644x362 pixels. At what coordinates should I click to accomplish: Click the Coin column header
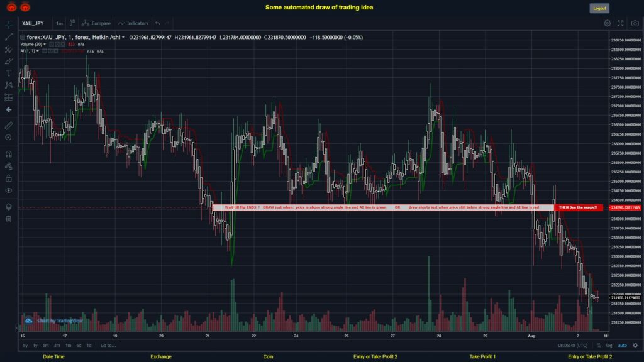pos(268,357)
